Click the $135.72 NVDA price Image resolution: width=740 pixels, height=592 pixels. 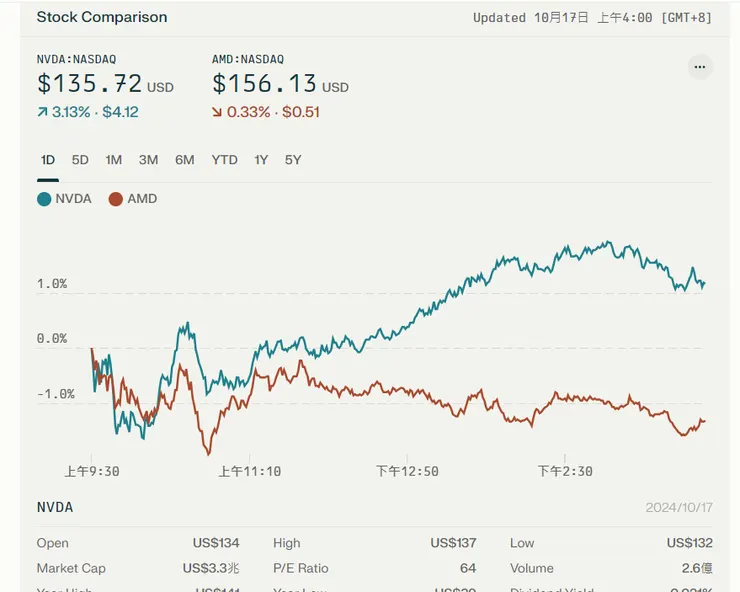tap(89, 84)
